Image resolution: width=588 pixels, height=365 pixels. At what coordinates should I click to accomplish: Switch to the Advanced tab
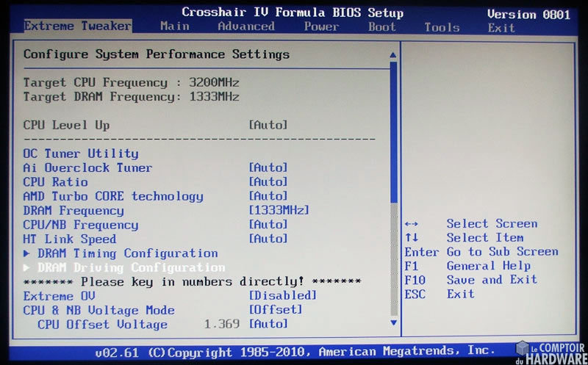pyautogui.click(x=246, y=26)
